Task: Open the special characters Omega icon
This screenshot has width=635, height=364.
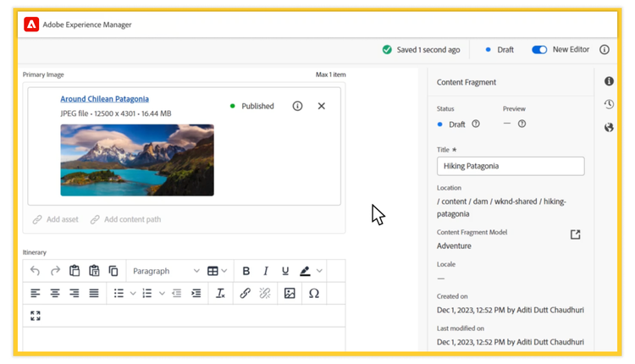Action: pyautogui.click(x=313, y=293)
